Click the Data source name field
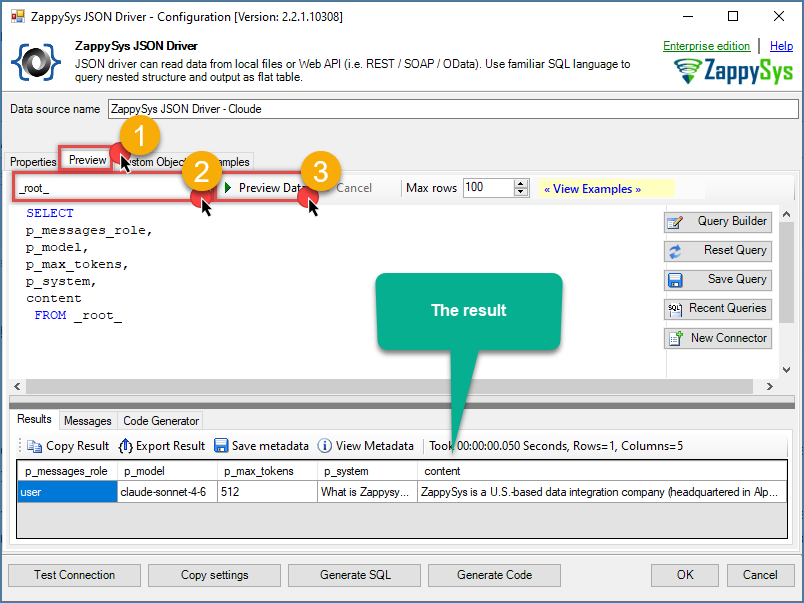Image resolution: width=804 pixels, height=603 pixels. [452, 109]
